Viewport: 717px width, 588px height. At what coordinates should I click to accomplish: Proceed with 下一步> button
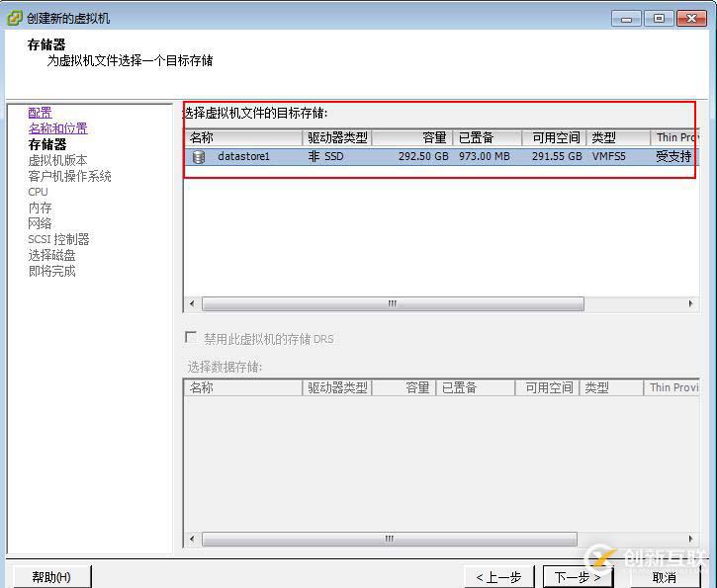(x=578, y=577)
